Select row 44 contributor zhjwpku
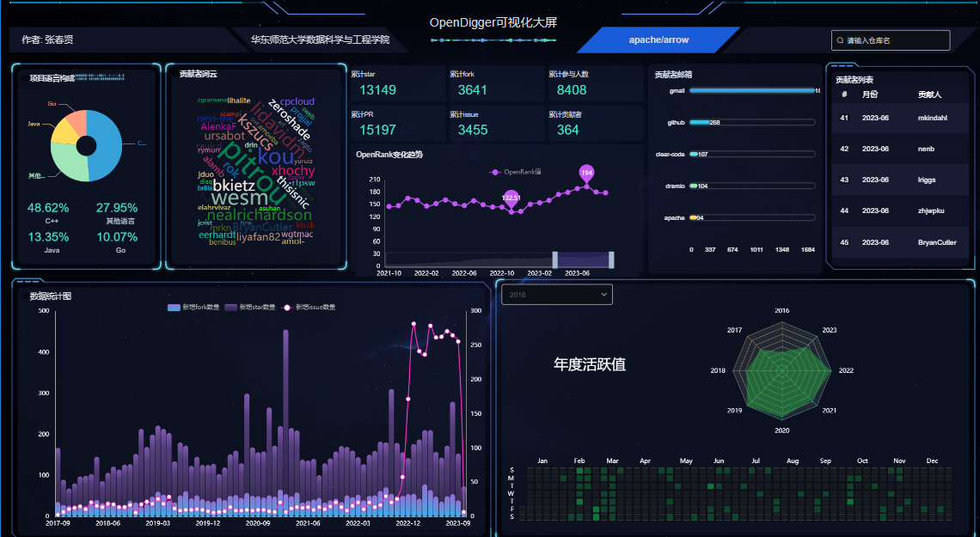 pos(901,211)
